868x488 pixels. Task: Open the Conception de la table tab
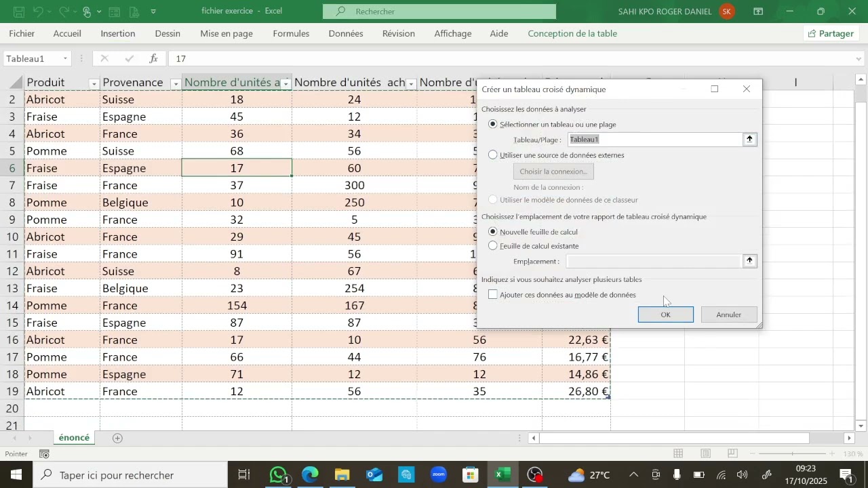(x=572, y=33)
